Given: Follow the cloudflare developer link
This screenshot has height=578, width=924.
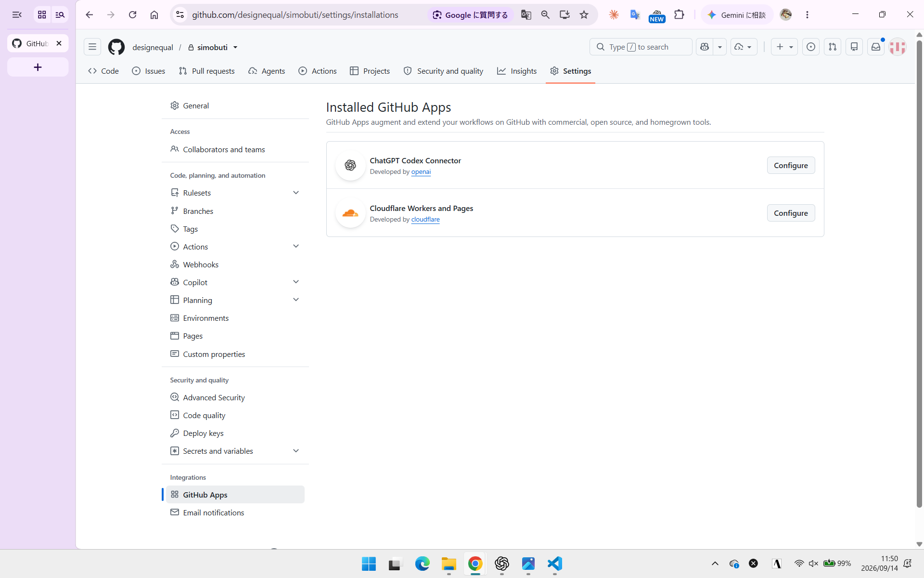Looking at the screenshot, I should [x=425, y=219].
